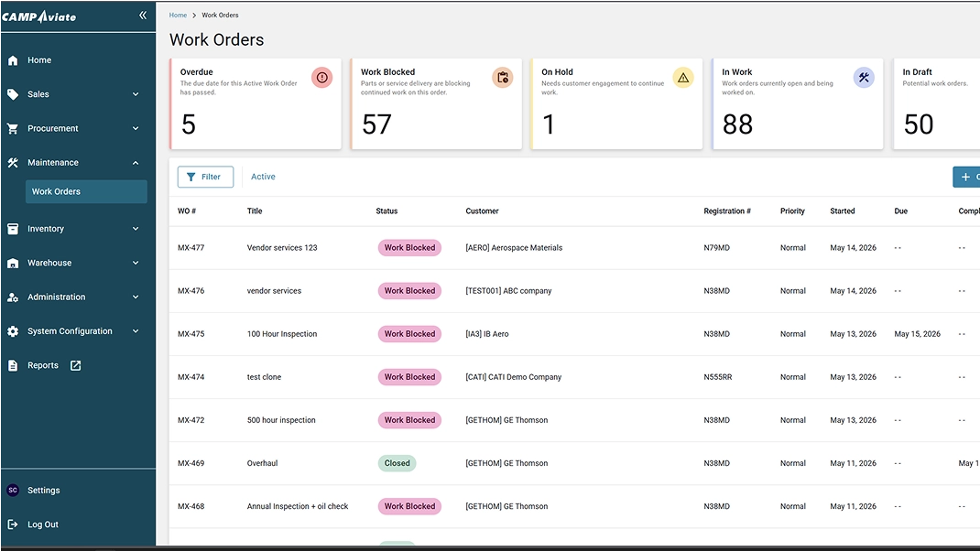This screenshot has width=980, height=551.
Task: Click the 500 hour inspection title
Action: [281, 420]
